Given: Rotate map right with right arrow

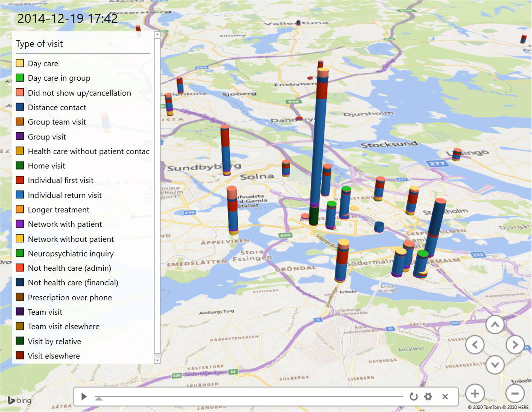Looking at the screenshot, I should click(x=515, y=345).
